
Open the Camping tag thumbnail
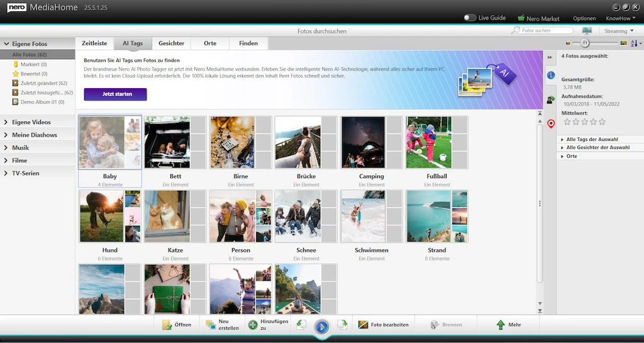(372, 142)
